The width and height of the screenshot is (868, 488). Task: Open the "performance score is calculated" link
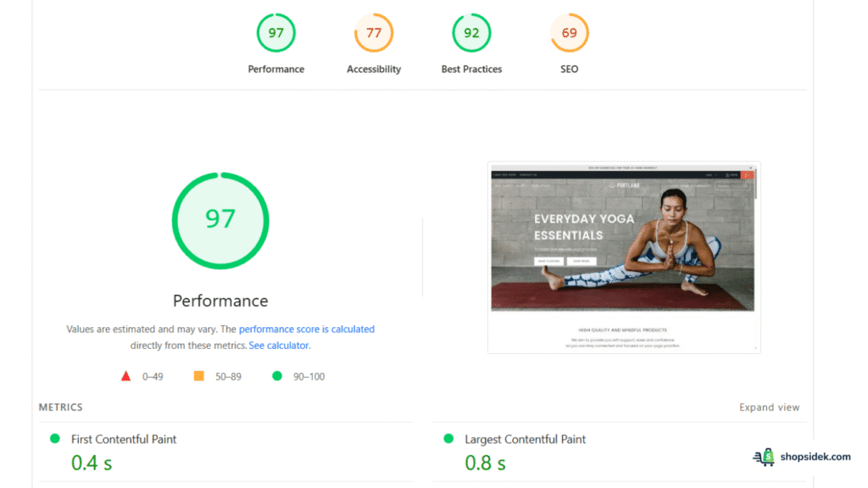point(306,329)
